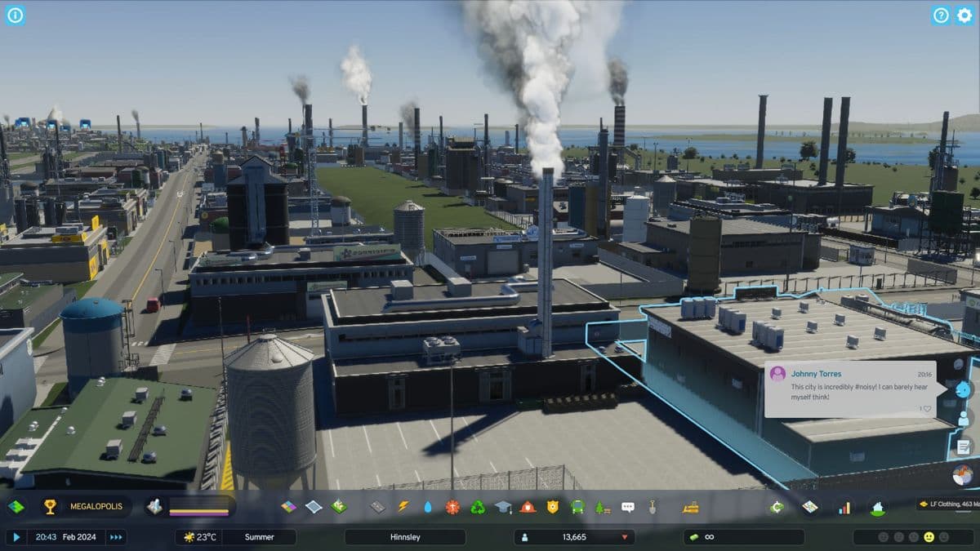Open the Areas tool menu
Viewport: 980px width, 551px height.
(x=314, y=507)
